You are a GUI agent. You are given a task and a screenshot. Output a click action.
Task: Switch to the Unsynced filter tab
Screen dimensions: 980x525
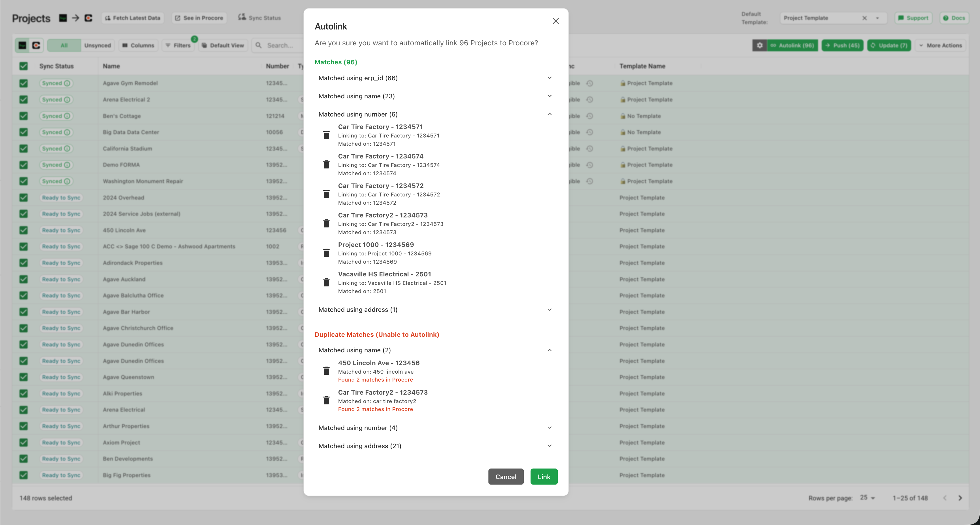coord(97,45)
